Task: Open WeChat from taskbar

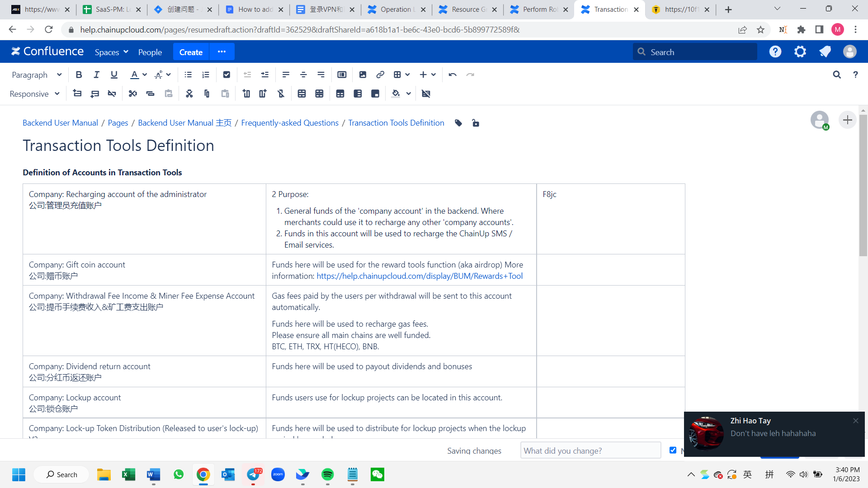Action: (x=377, y=474)
